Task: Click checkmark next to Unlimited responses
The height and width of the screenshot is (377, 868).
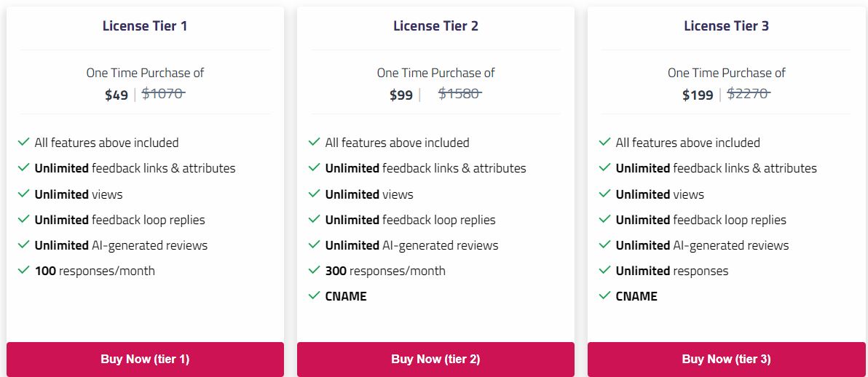Action: point(605,270)
